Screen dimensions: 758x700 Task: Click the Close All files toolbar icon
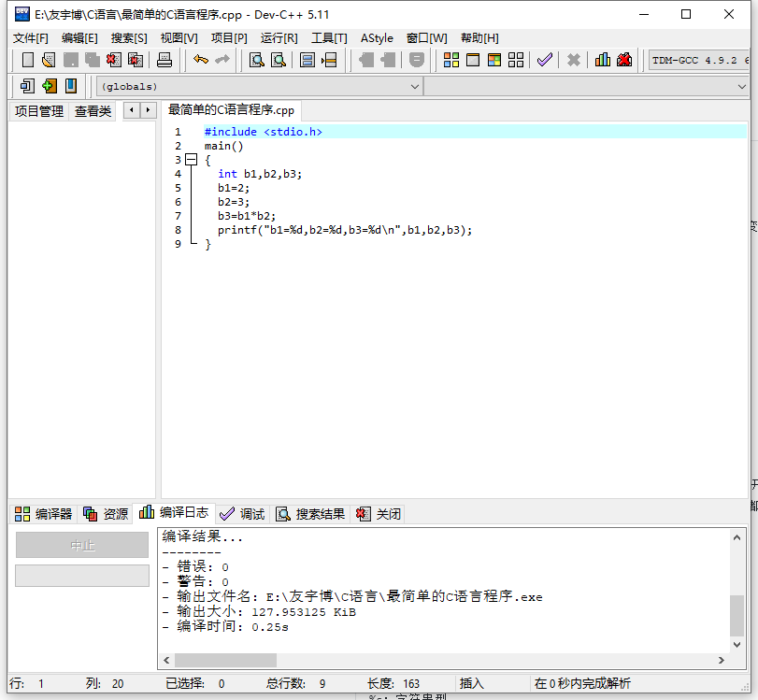click(x=136, y=60)
